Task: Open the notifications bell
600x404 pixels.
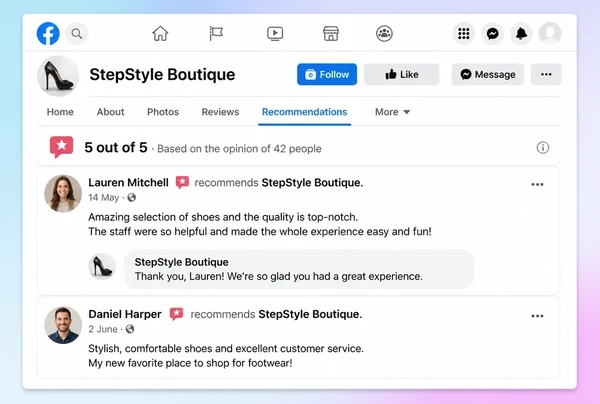Action: (521, 34)
